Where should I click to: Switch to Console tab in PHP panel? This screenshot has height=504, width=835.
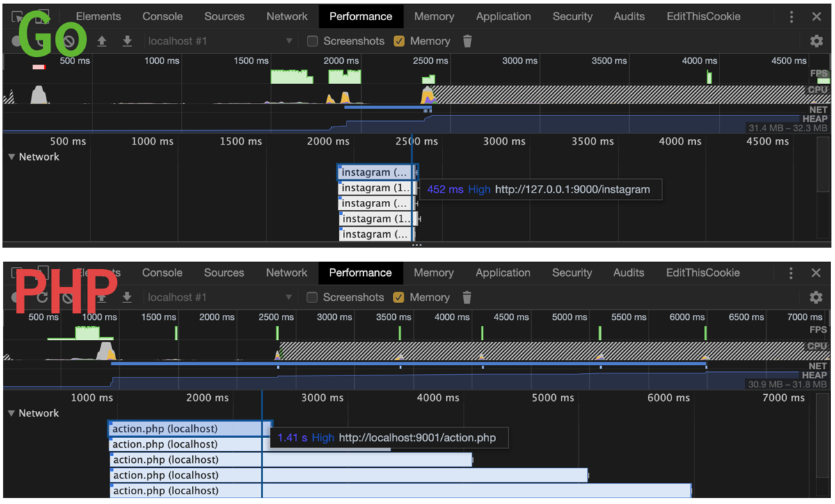[162, 273]
